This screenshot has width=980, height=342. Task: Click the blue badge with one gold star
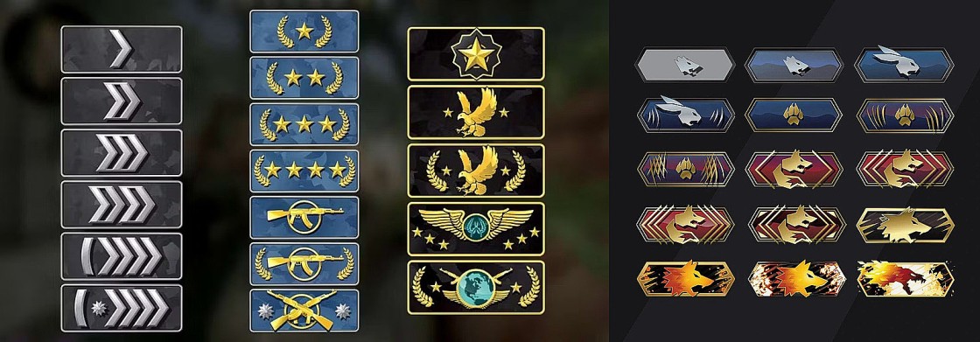click(x=304, y=31)
